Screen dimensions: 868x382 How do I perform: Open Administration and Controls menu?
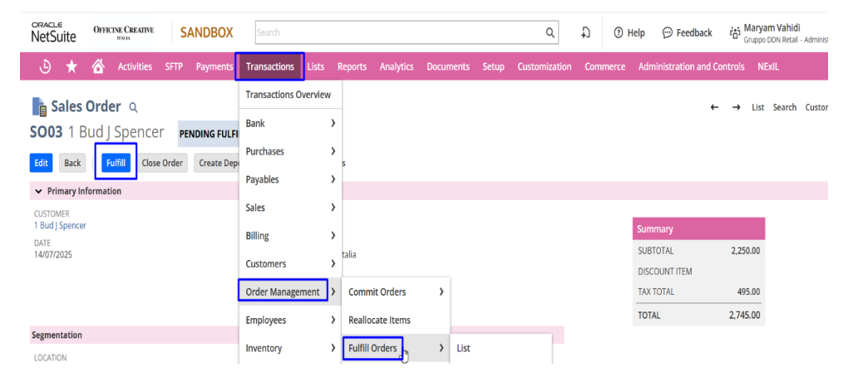click(692, 67)
